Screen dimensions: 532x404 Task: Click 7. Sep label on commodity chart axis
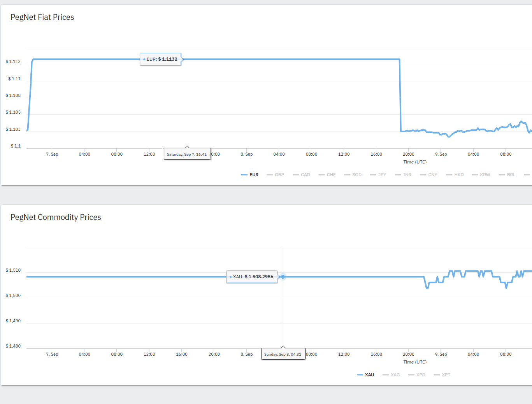pos(52,354)
